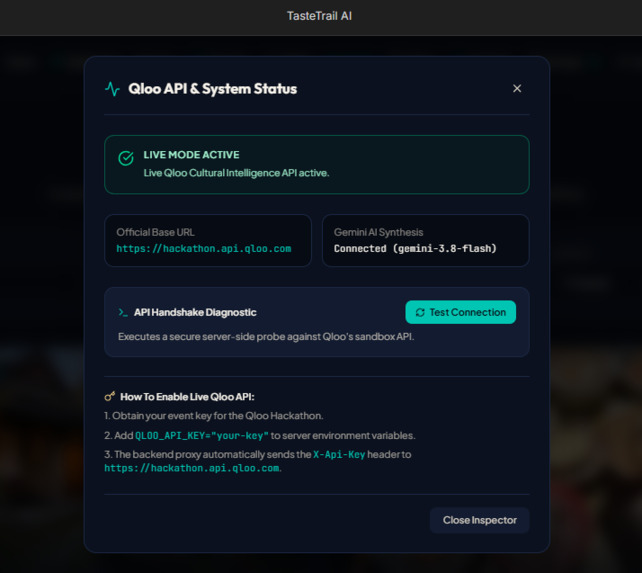Click the green checkmark Live Mode icon

click(x=126, y=158)
